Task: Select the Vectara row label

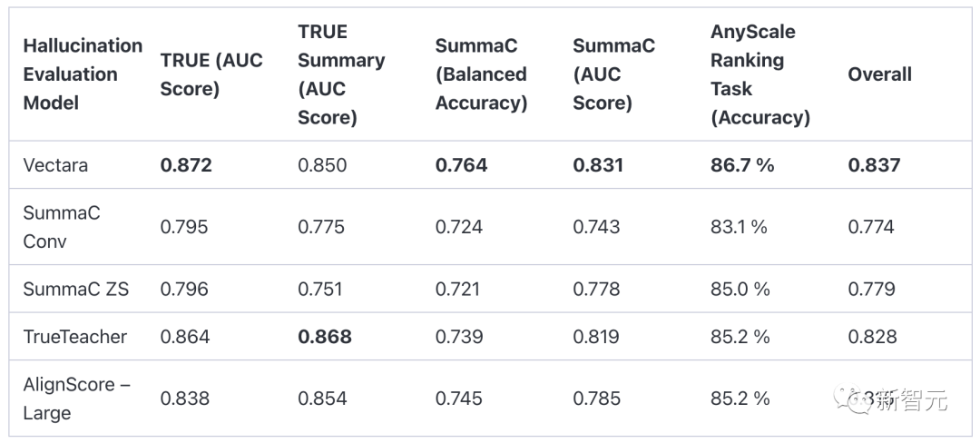Action: [55, 165]
